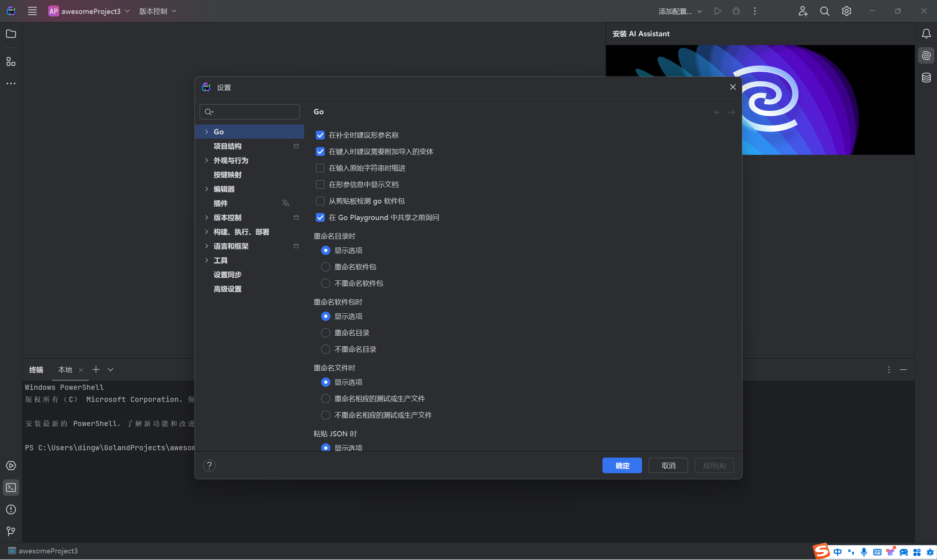Image resolution: width=937 pixels, height=560 pixels.
Task: Expand the 编辑器 settings tree node
Action: tap(206, 189)
